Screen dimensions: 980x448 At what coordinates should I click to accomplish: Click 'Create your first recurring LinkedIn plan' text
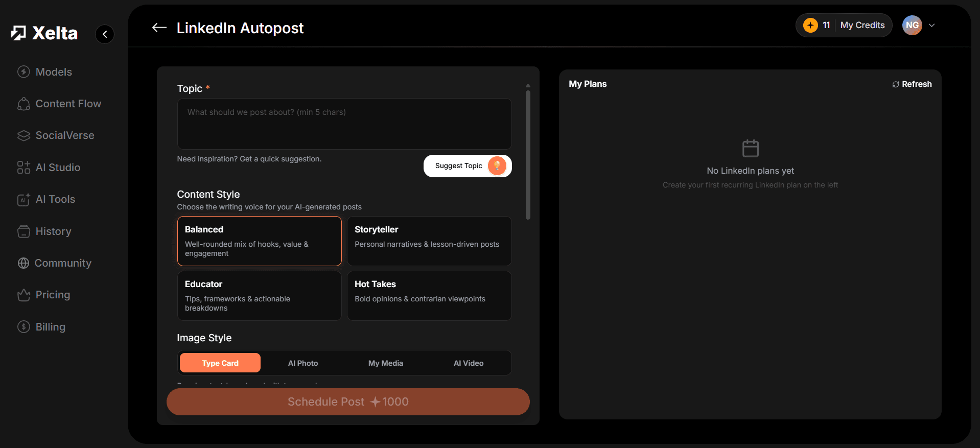click(x=751, y=185)
